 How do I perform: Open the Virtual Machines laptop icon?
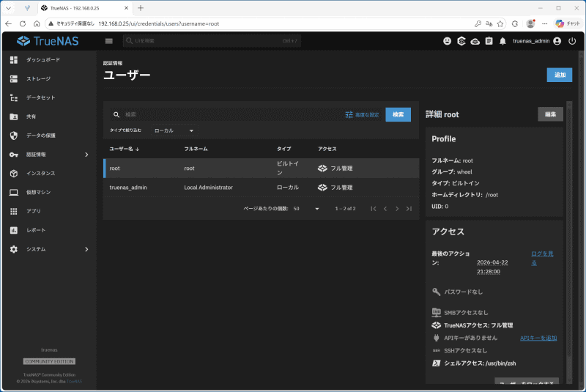coord(14,193)
